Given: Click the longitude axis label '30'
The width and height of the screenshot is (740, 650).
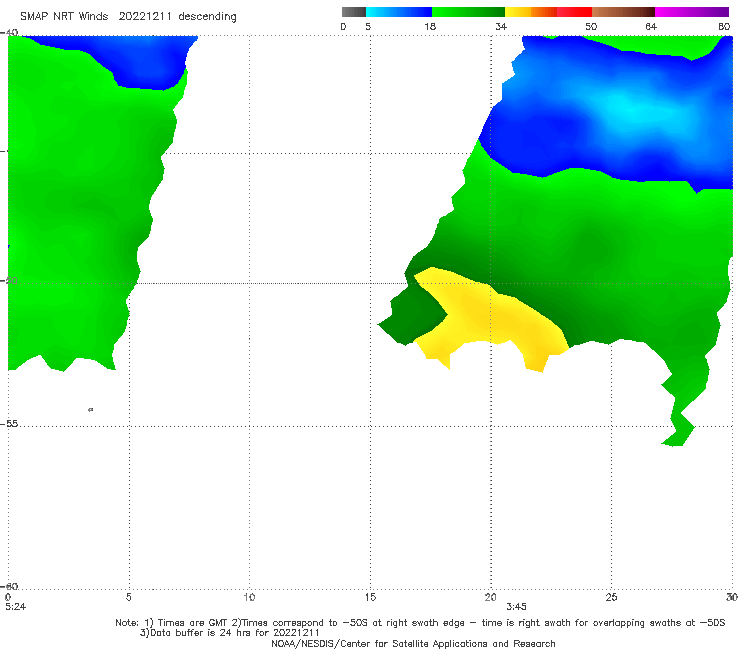Looking at the screenshot, I should pos(732,597).
